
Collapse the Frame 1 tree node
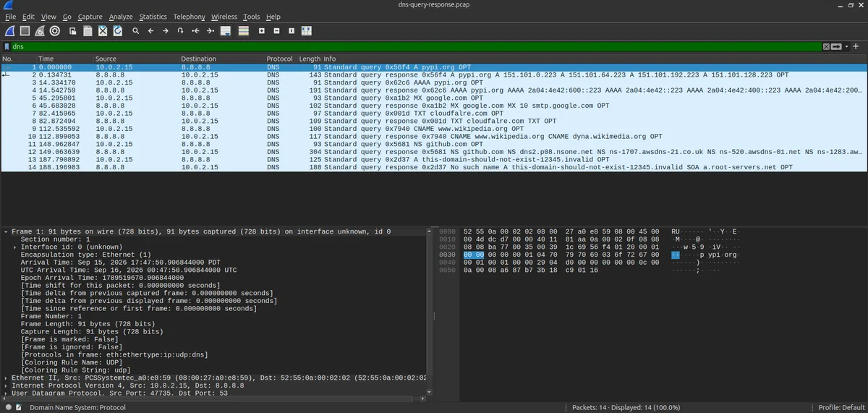pos(6,231)
